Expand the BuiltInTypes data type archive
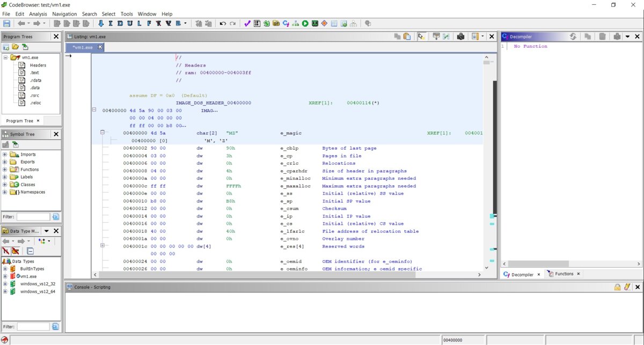Viewport: 644px width, 345px height. [5, 269]
